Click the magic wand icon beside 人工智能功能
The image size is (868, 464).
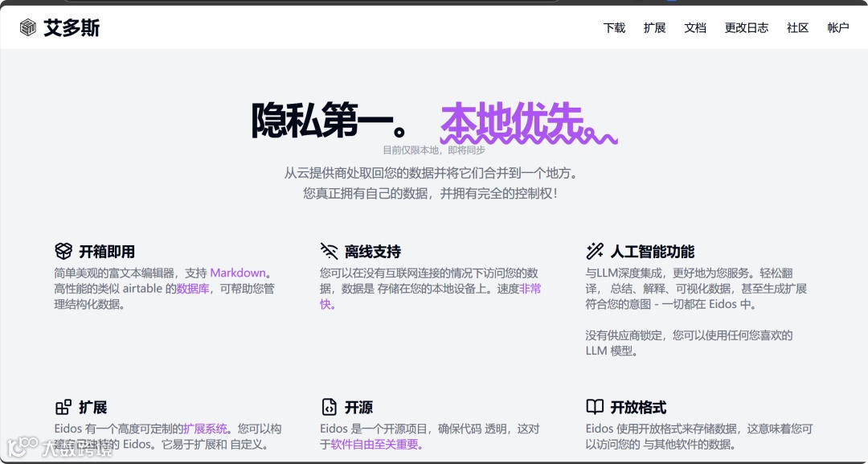pyautogui.click(x=595, y=251)
